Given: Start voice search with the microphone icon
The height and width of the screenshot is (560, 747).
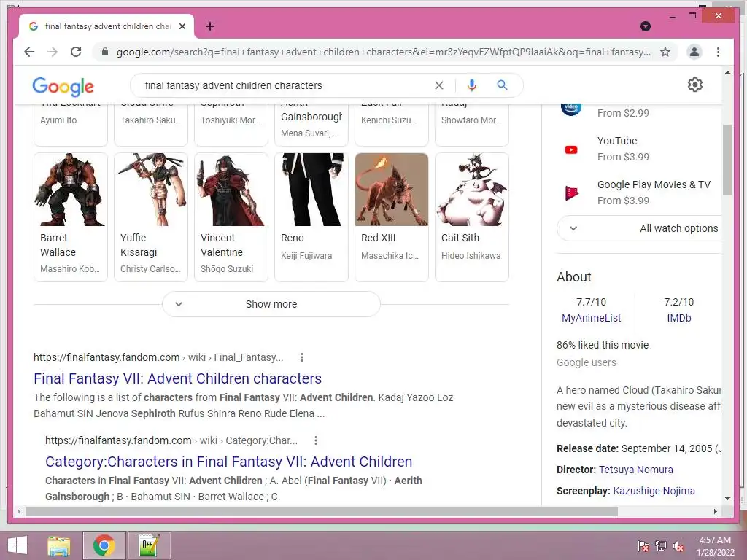Looking at the screenshot, I should (x=472, y=85).
